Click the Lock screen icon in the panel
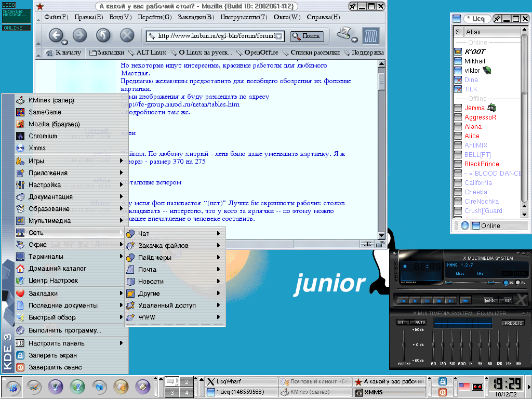532x399 pixels. click(x=442, y=381)
